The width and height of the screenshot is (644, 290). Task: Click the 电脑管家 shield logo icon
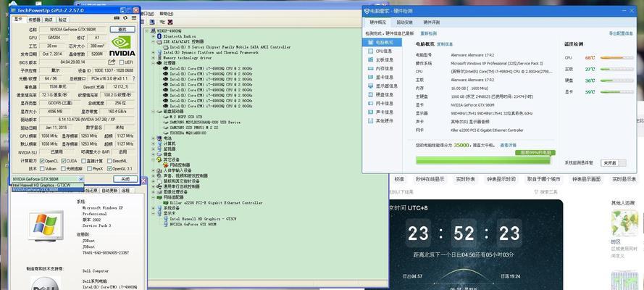(x=367, y=11)
